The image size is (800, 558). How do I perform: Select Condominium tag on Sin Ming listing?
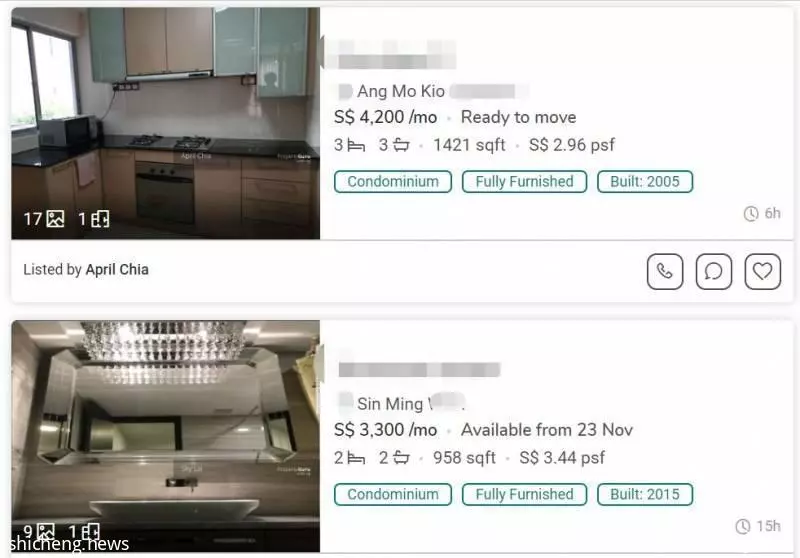[393, 494]
